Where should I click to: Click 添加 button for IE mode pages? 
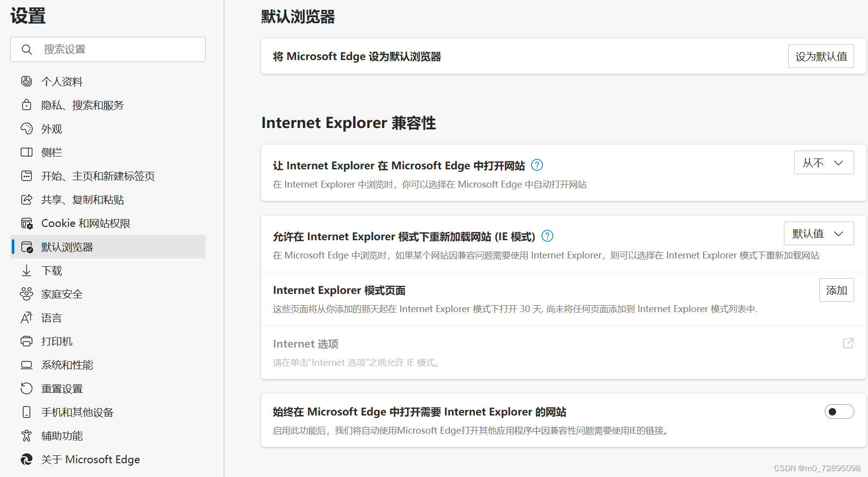coord(837,290)
